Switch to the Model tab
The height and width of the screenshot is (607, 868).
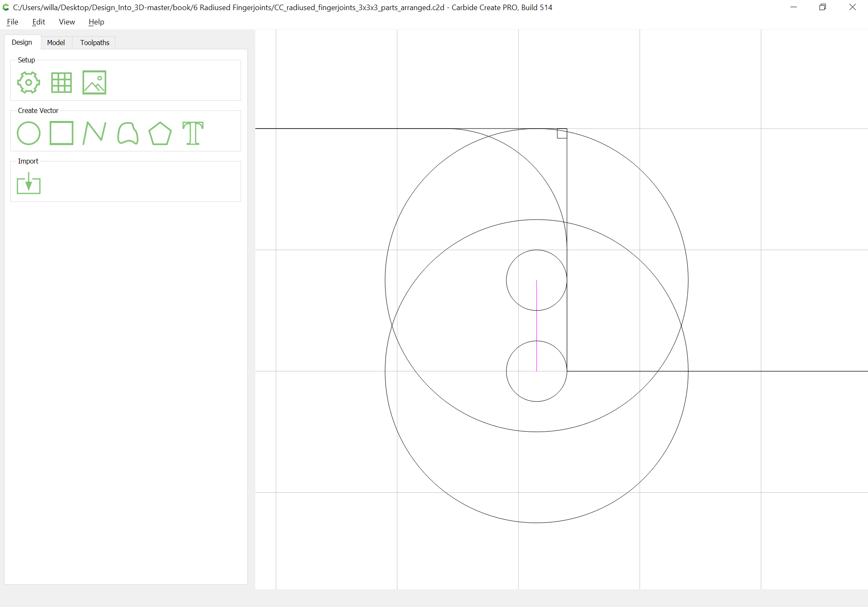click(56, 43)
